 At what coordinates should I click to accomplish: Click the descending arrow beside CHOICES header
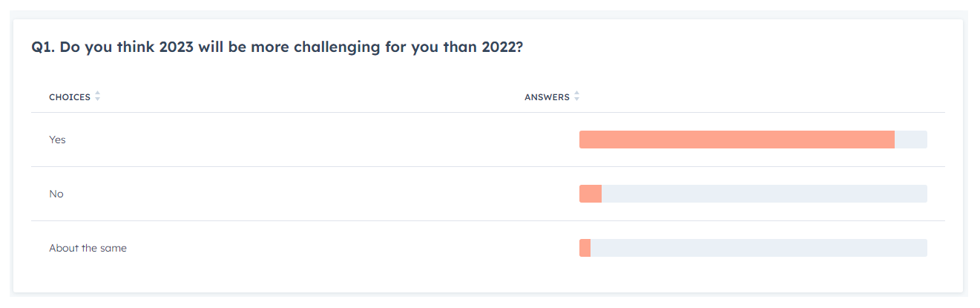click(97, 99)
